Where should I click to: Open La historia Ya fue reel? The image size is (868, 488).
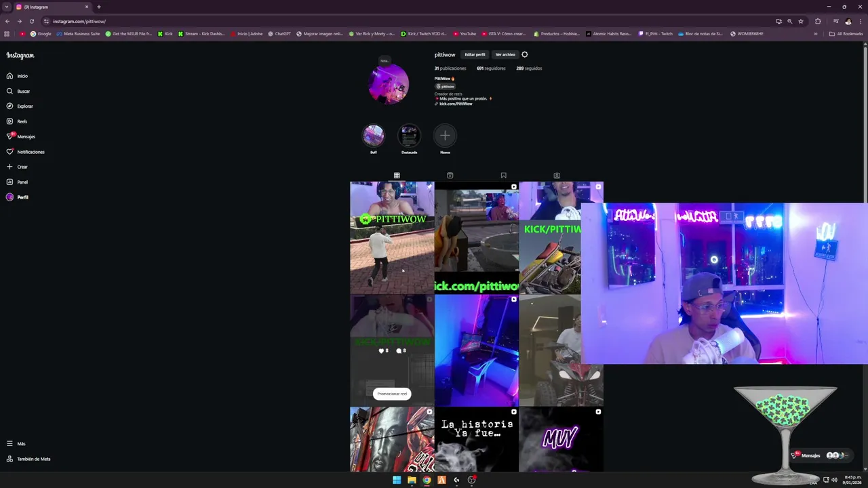pos(477,439)
